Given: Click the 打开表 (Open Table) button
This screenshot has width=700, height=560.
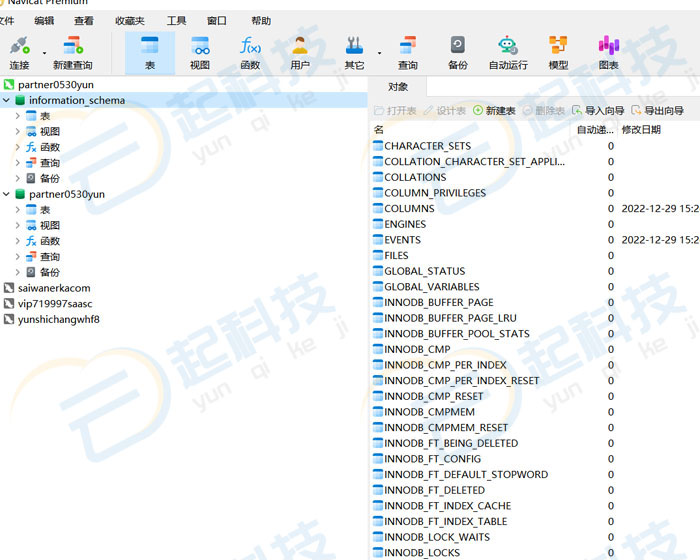Looking at the screenshot, I should [x=395, y=110].
